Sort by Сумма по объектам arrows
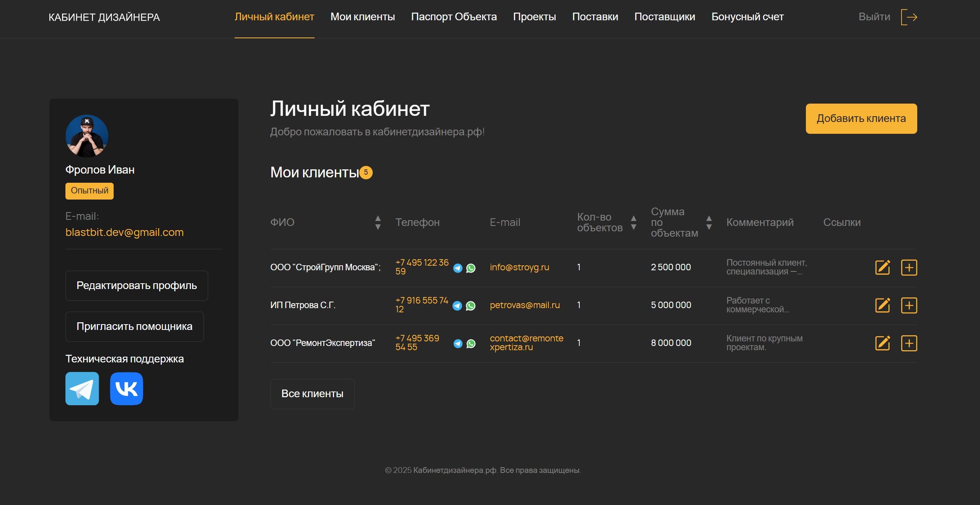 coord(709,222)
